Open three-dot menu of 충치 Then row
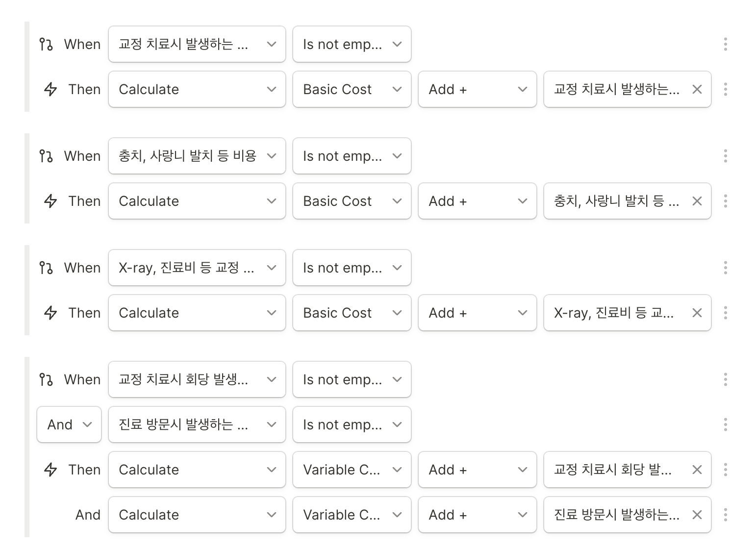Screen dimensions: 756x549 725,201
